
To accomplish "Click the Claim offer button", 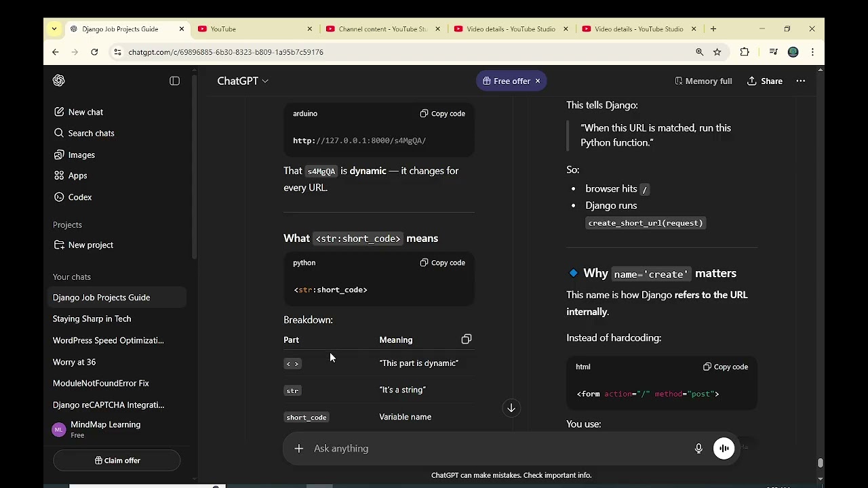I will click(x=117, y=460).
